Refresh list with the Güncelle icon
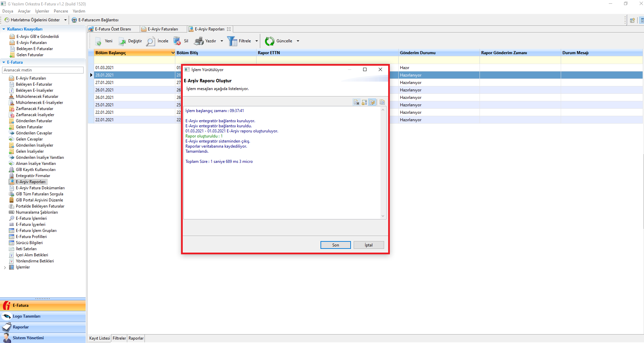This screenshot has height=343, width=644. (x=270, y=41)
